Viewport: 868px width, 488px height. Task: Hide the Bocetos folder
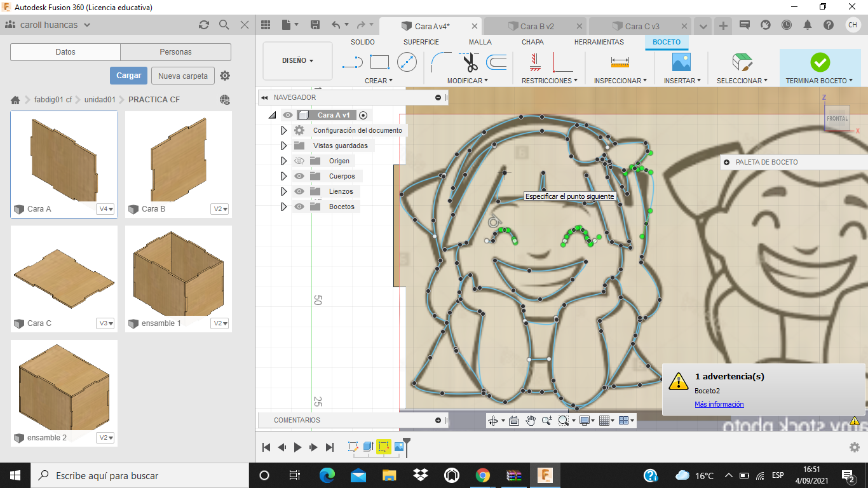pos(299,207)
